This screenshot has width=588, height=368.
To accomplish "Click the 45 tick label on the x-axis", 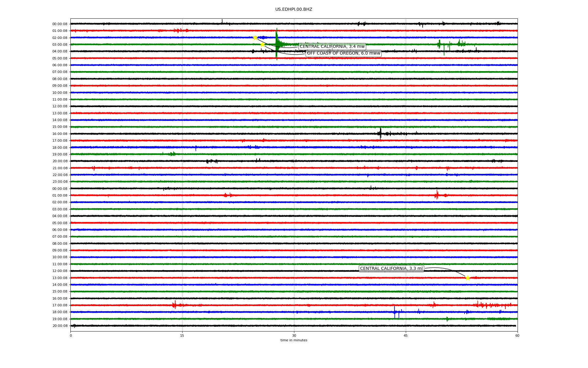I will (406, 335).
